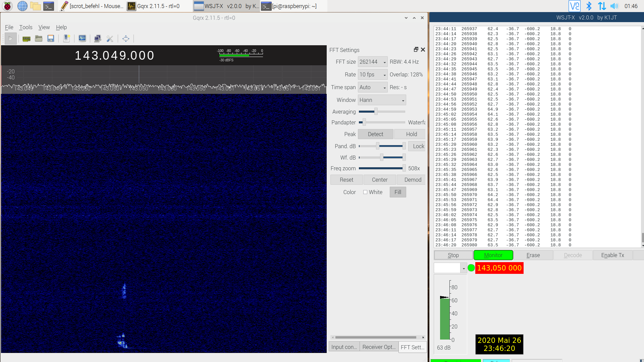
Task: Open the VNC server tray icon
Action: [x=575, y=6]
